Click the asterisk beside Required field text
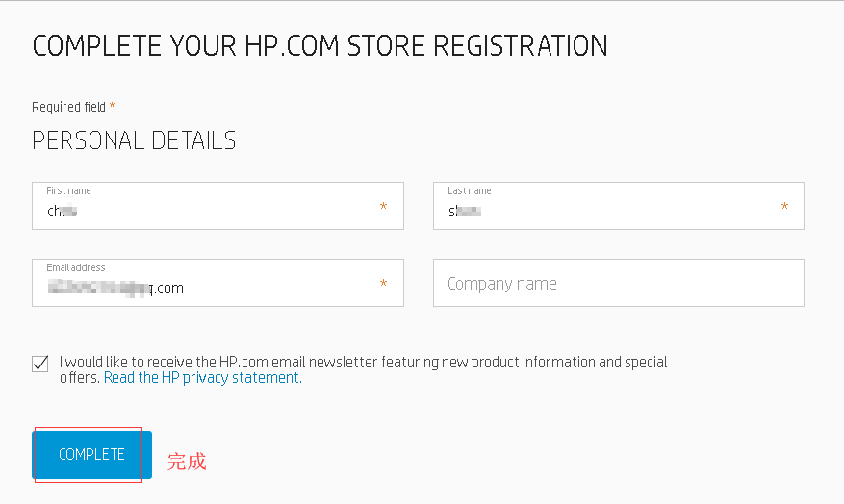 112,106
